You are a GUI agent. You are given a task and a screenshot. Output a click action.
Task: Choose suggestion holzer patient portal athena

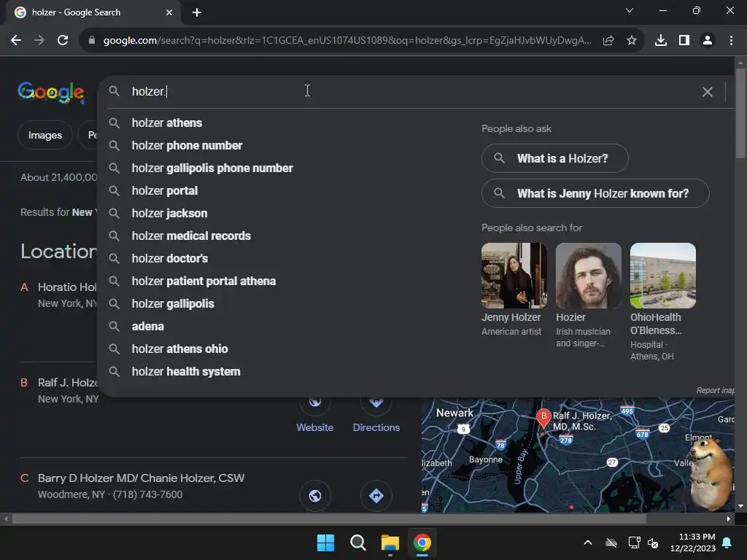pyautogui.click(x=204, y=281)
